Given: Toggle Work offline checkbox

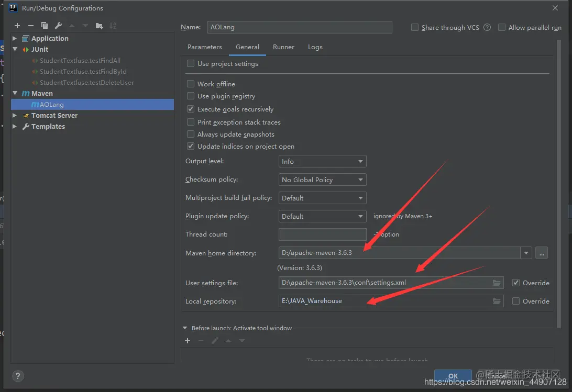Looking at the screenshot, I should point(191,84).
